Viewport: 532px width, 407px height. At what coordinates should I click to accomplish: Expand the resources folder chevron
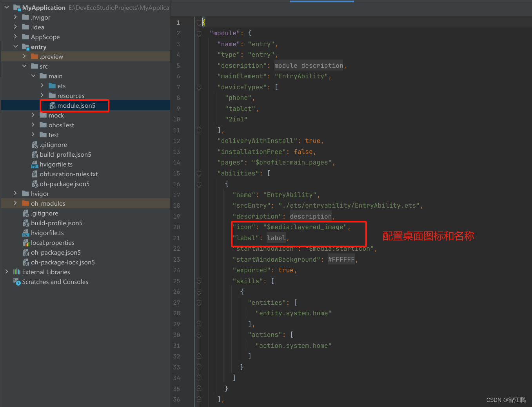point(42,95)
